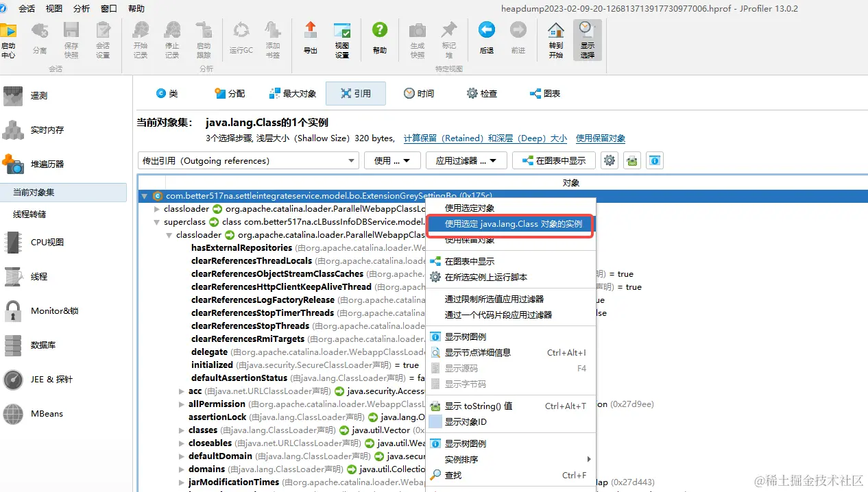The image size is (868, 492).
Task: Collapse the superclass node
Action: pos(157,222)
